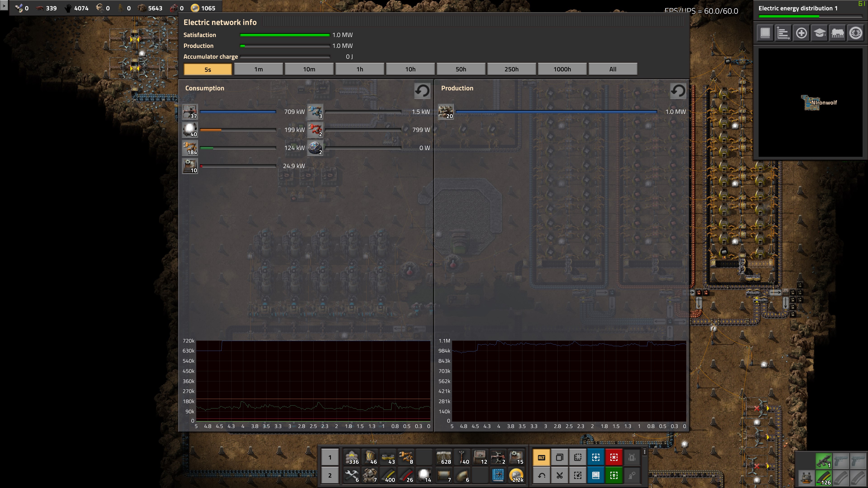Click the Satisfaction green progress bar

pyautogui.click(x=285, y=35)
